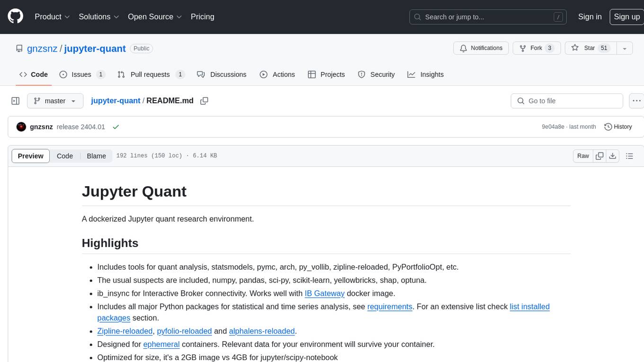
Task: Open the document outline
Action: [x=629, y=156]
